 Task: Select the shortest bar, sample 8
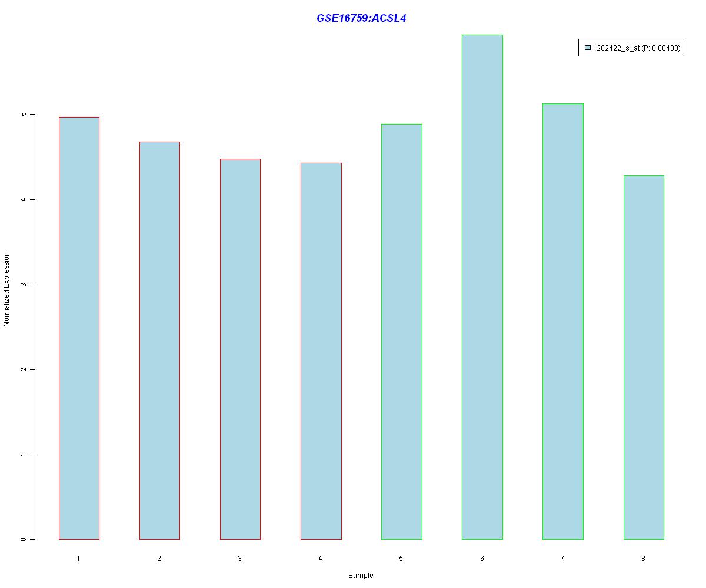pyautogui.click(x=644, y=358)
